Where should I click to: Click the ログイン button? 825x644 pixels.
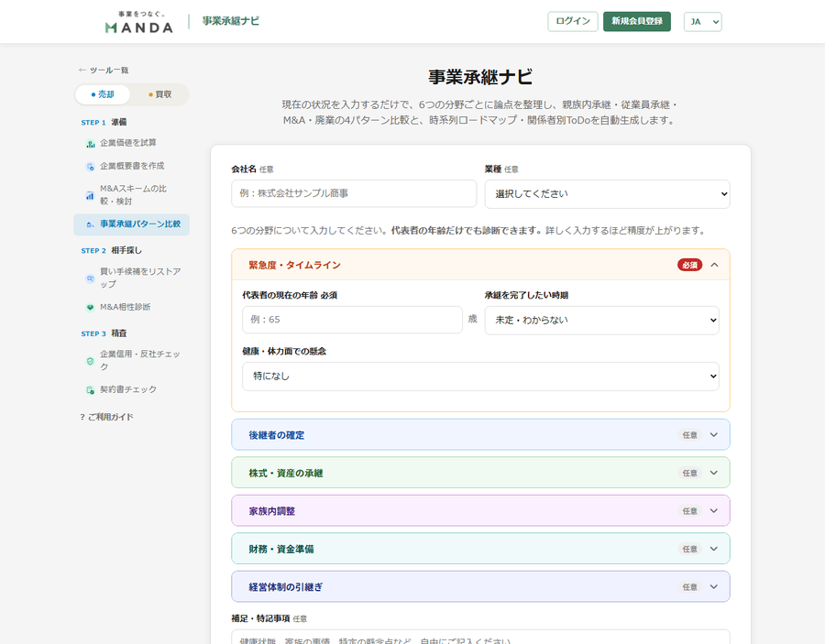pos(572,22)
